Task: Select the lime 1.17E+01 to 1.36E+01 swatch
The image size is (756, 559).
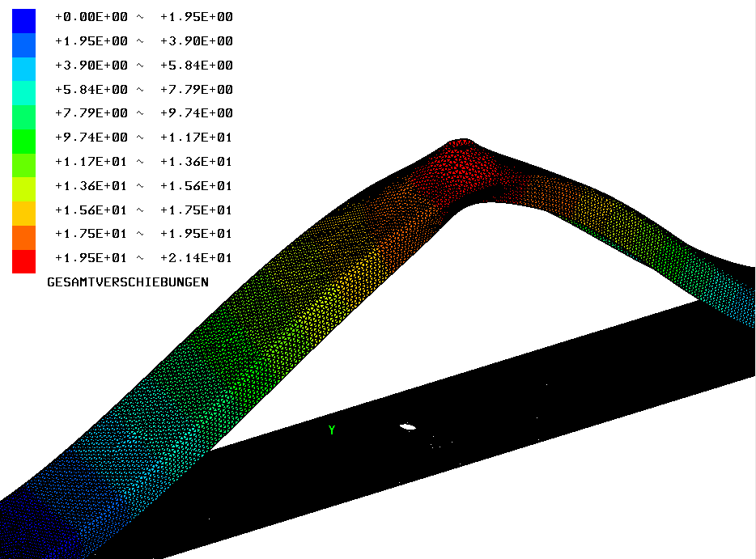Action: click(23, 165)
